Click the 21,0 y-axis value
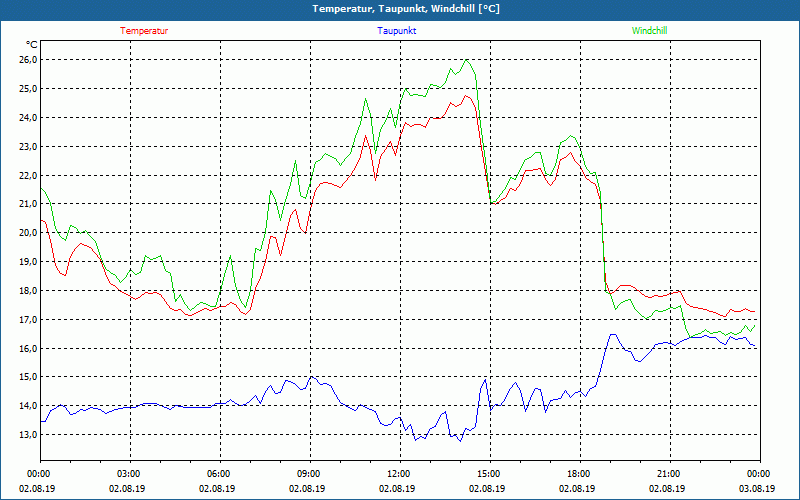800x500 pixels. click(x=28, y=204)
